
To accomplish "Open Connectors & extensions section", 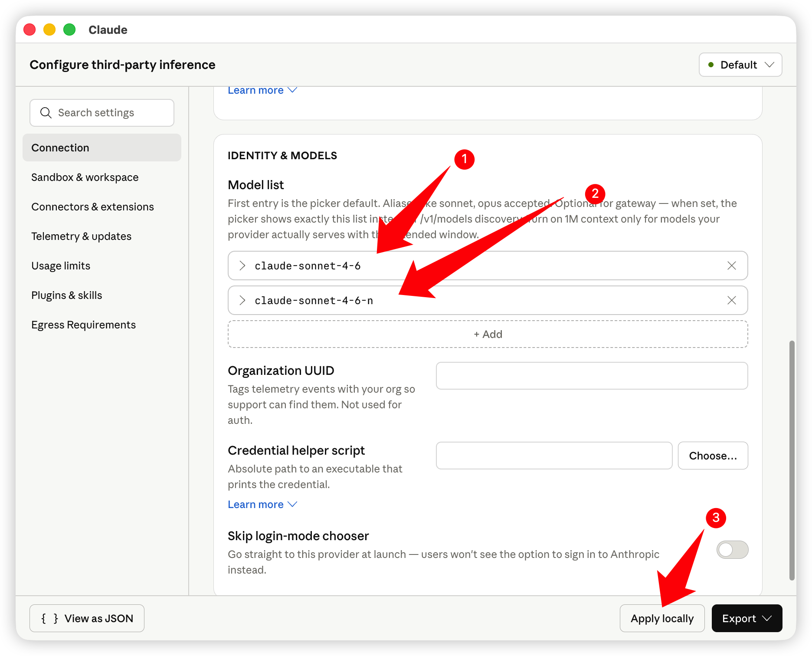I will pyautogui.click(x=102, y=207).
